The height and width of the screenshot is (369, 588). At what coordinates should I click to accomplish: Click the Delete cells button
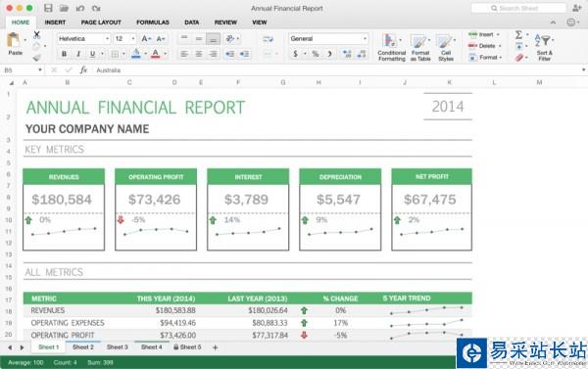[485, 46]
